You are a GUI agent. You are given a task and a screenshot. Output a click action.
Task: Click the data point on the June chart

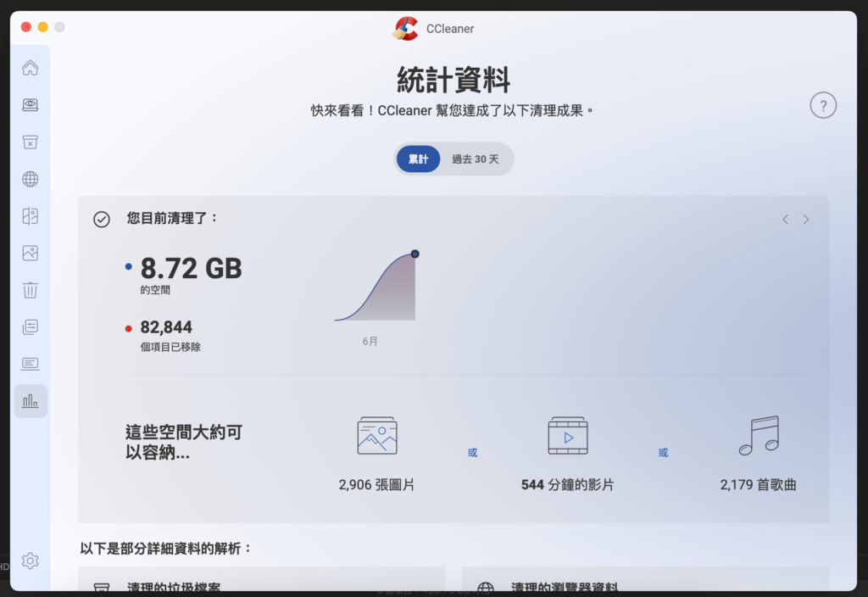point(415,254)
